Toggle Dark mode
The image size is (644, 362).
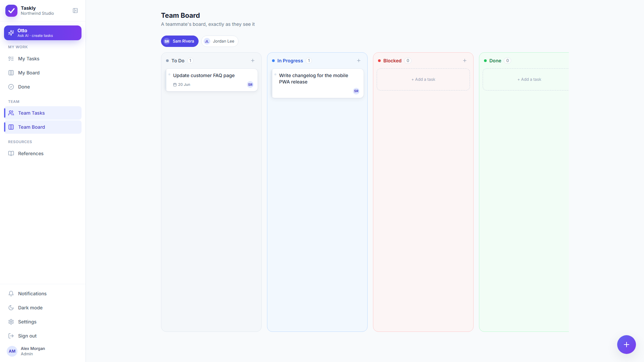click(43, 308)
